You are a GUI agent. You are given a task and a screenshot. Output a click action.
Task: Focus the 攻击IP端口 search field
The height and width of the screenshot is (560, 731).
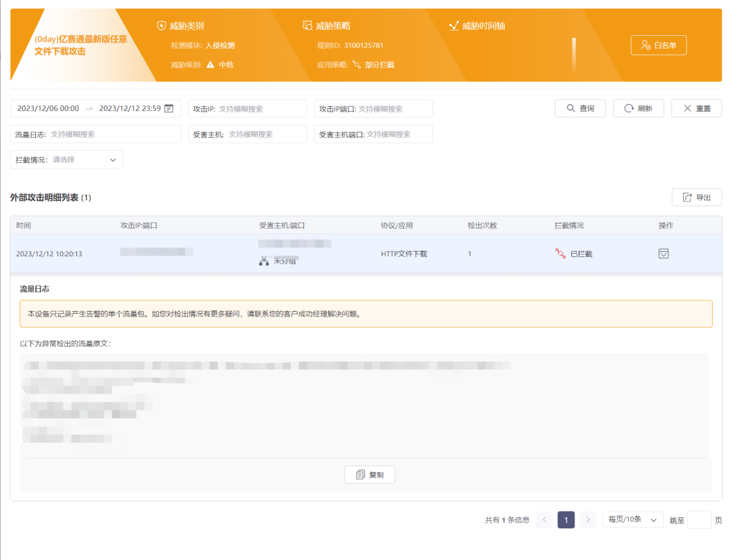click(x=374, y=109)
